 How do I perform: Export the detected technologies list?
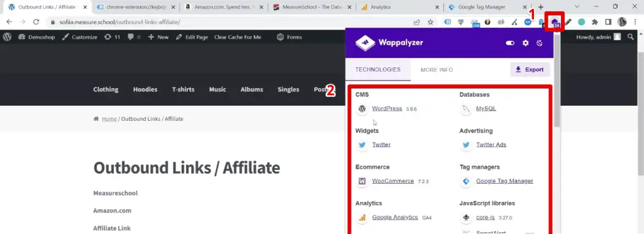coord(530,69)
